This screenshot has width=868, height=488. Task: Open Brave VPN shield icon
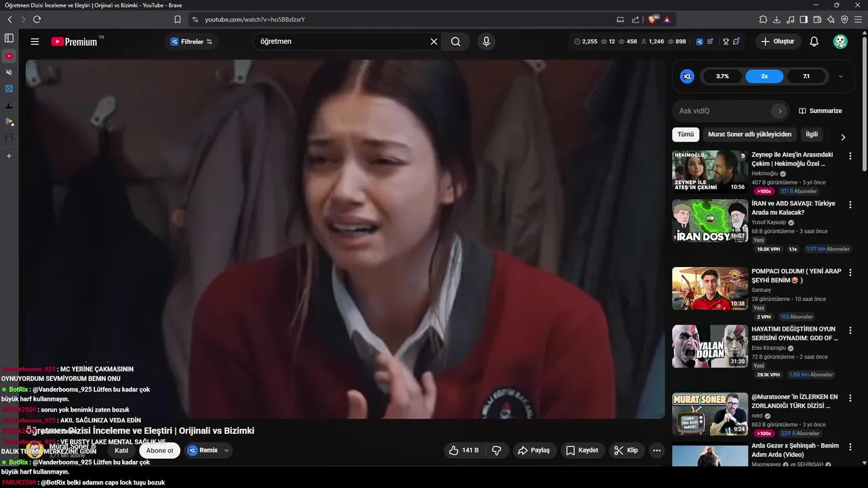pos(844,20)
